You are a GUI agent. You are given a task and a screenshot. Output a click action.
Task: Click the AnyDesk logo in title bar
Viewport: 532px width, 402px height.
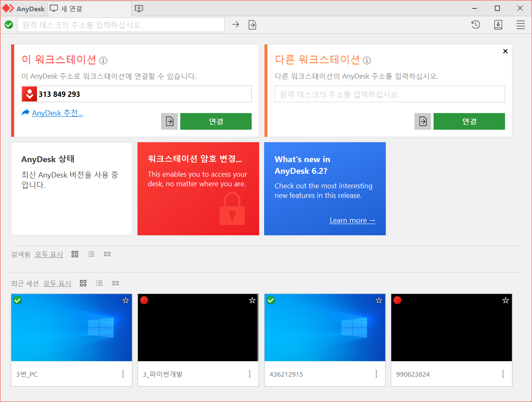8,8
